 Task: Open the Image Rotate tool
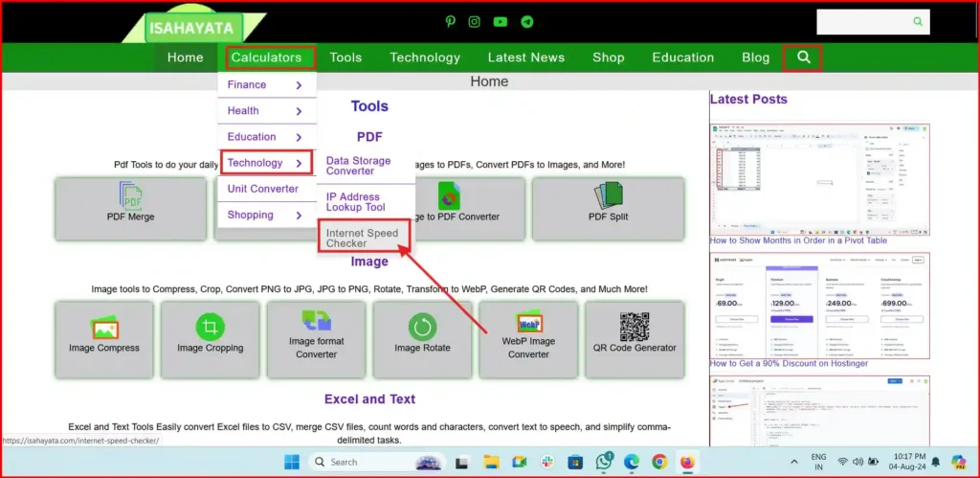tap(422, 331)
